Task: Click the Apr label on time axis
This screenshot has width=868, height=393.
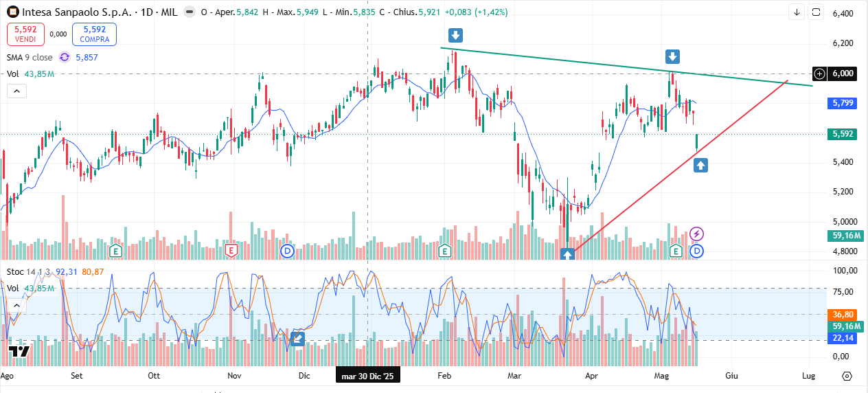Action: pyautogui.click(x=591, y=376)
